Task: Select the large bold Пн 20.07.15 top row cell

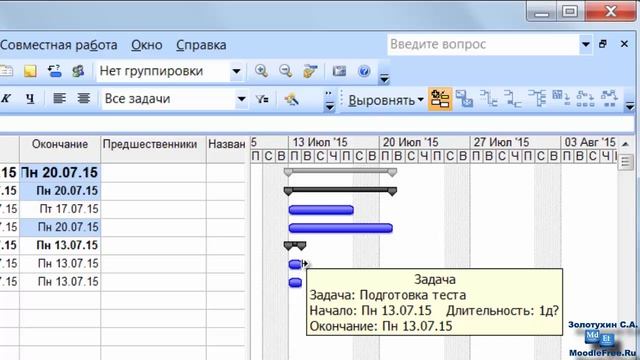Action: coord(60,173)
